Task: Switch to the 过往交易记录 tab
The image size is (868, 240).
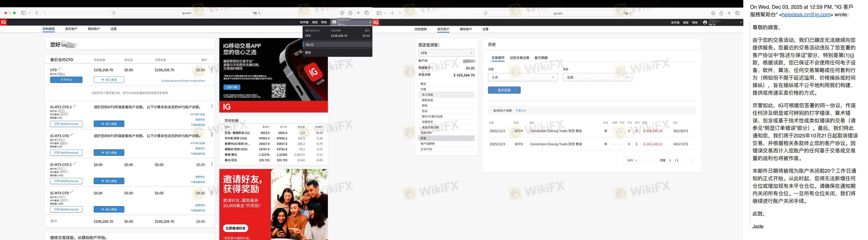Action: click(519, 58)
